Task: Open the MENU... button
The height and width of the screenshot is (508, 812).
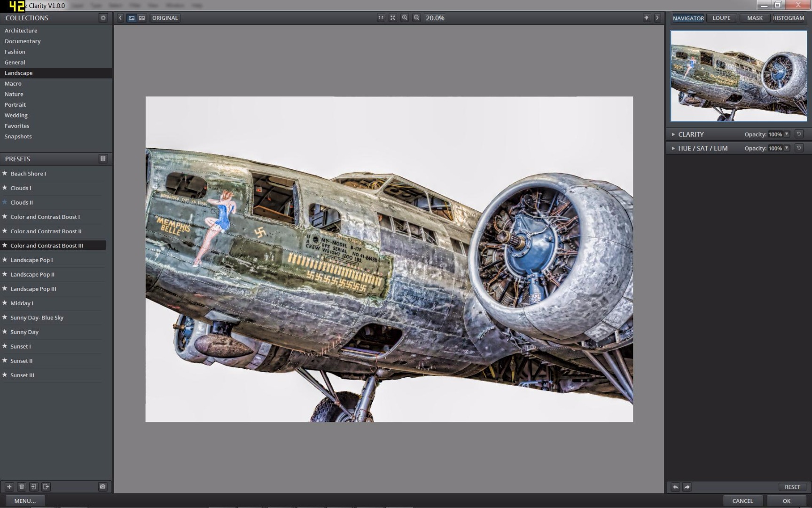Action: click(x=25, y=501)
